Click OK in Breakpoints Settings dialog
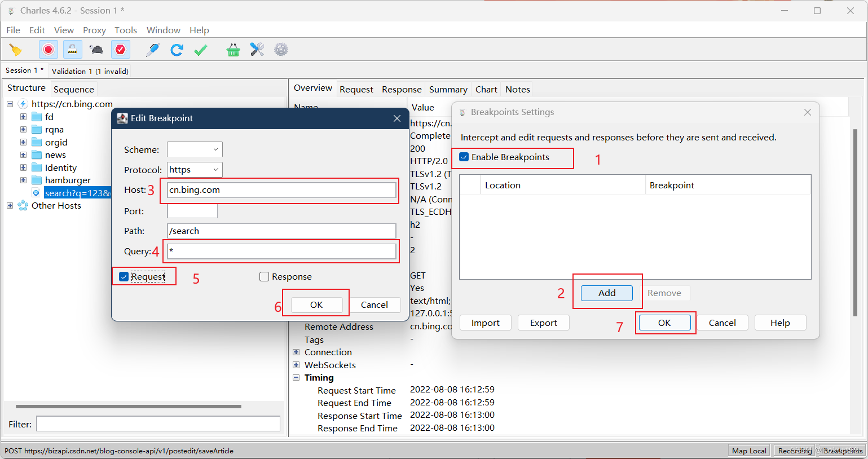This screenshot has width=868, height=459. (x=664, y=323)
